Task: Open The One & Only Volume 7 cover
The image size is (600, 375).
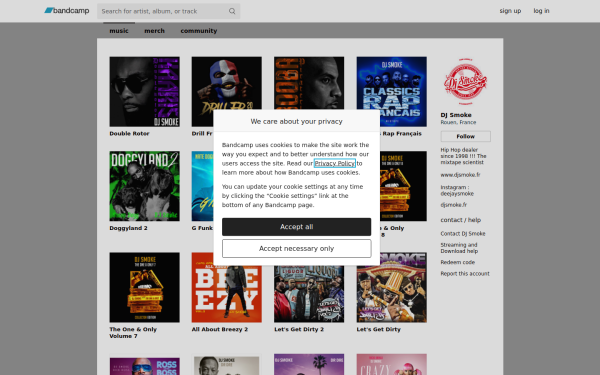Action: point(145,287)
